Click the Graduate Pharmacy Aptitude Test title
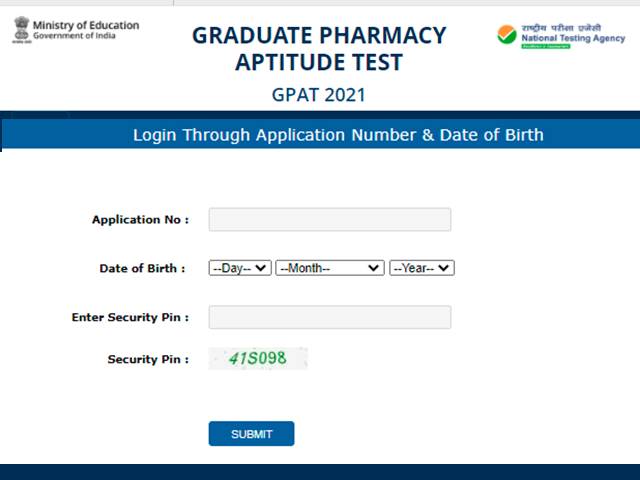 pyautogui.click(x=318, y=48)
